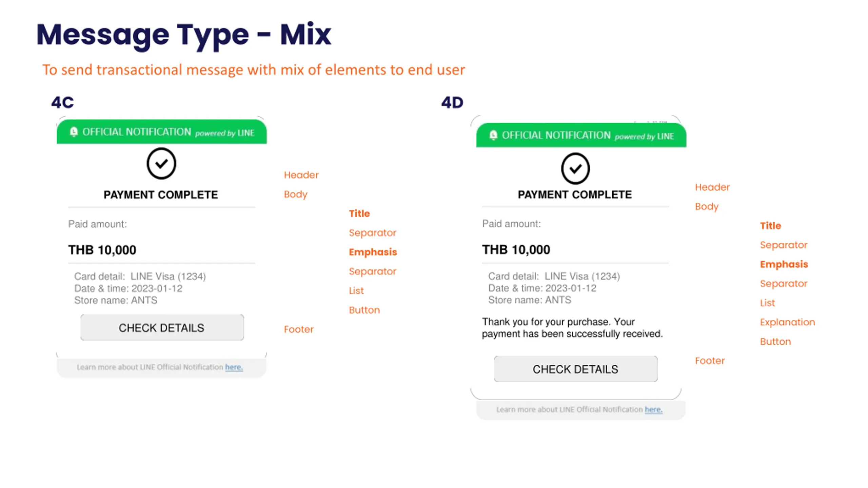Click the checkmark circle icon in 4D

[x=575, y=168]
